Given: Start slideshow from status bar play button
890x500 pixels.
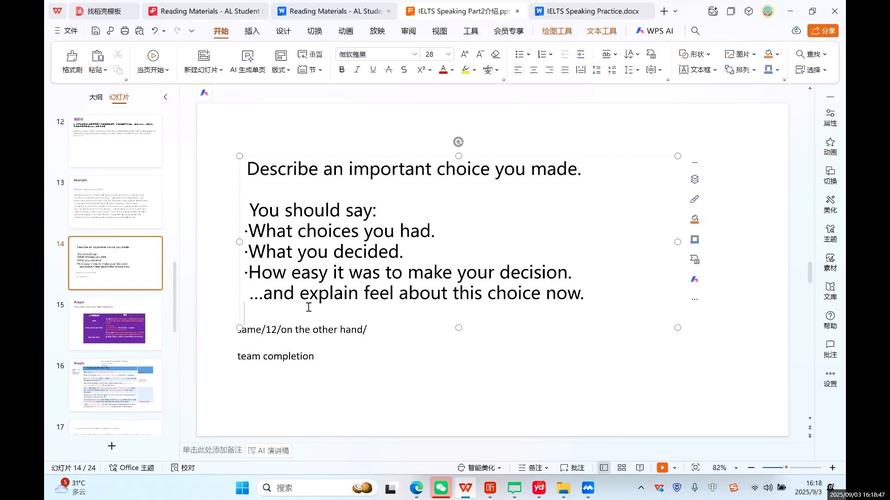Looking at the screenshot, I should (662, 467).
